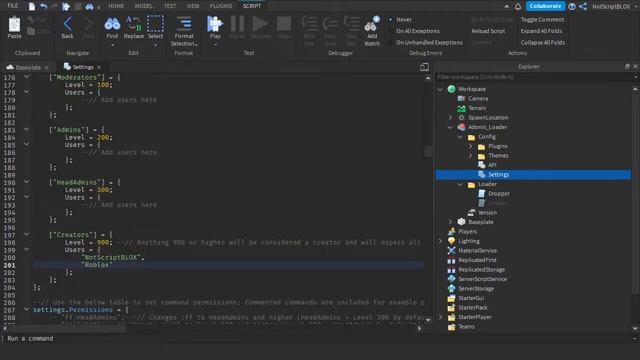
Task: Click the share icon beside help
Action: tap(583, 6)
